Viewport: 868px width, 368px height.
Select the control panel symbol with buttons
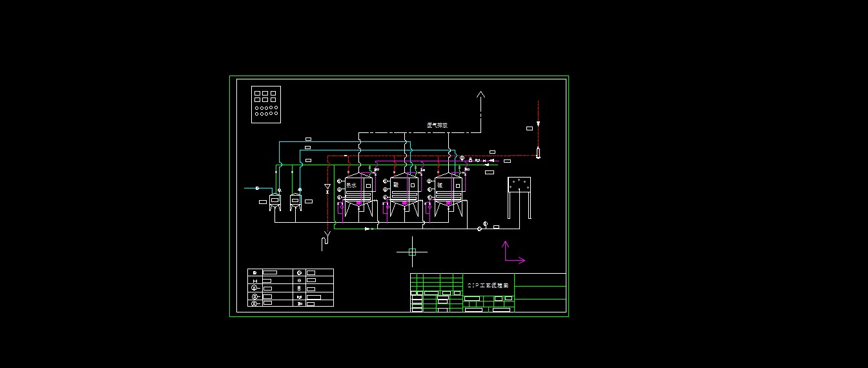tap(266, 104)
